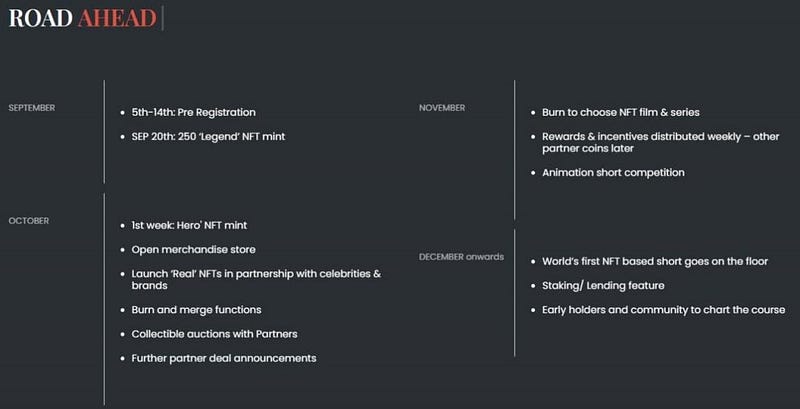Select the NOVEMBER month label

pyautogui.click(x=442, y=108)
